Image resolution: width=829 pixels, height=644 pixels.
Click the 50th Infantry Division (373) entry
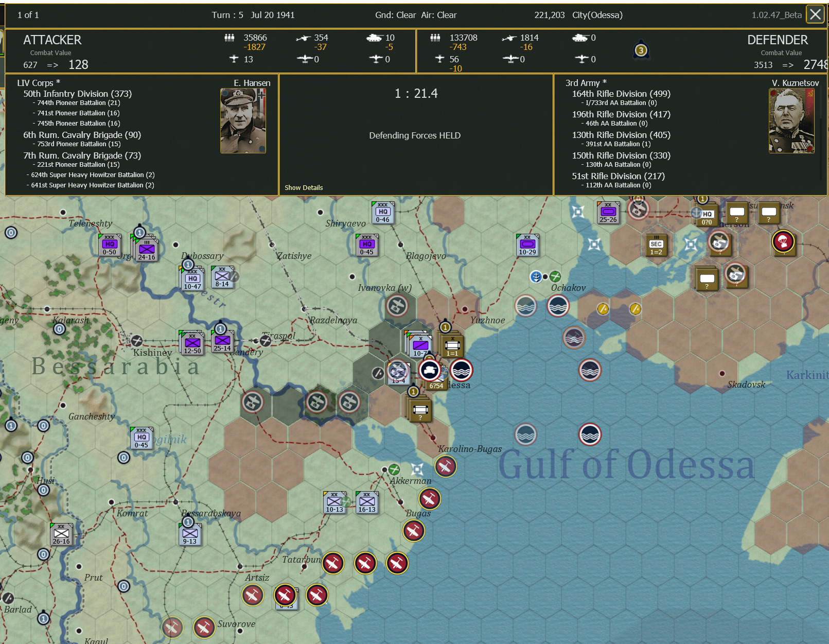[77, 94]
